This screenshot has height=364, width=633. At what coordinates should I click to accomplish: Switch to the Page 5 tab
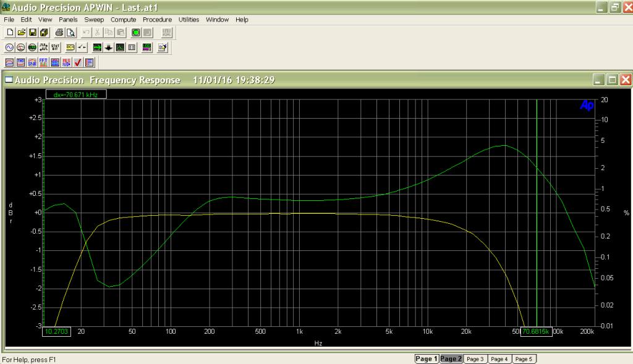point(524,359)
